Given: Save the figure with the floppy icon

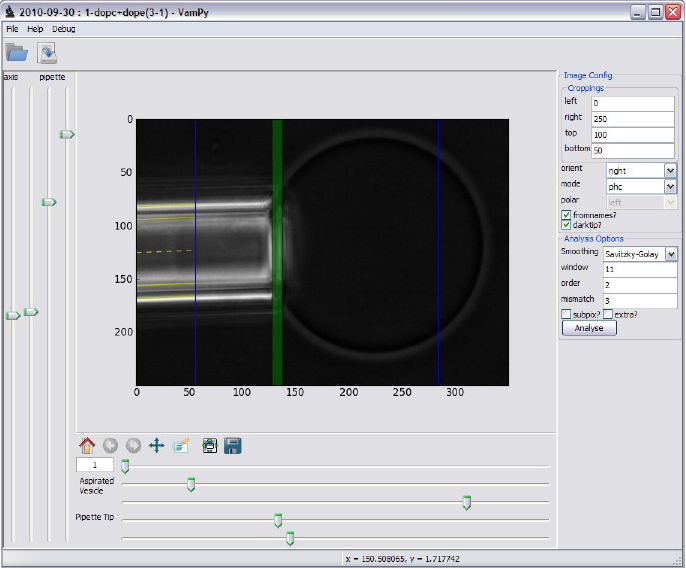Looking at the screenshot, I should click(232, 446).
